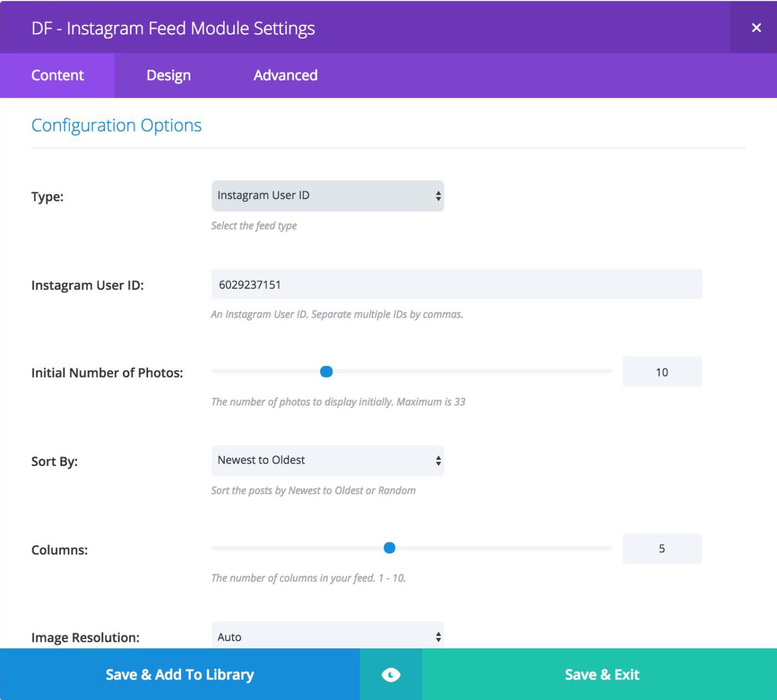Click the DF - Instagram Feed Module Settings title

(173, 28)
